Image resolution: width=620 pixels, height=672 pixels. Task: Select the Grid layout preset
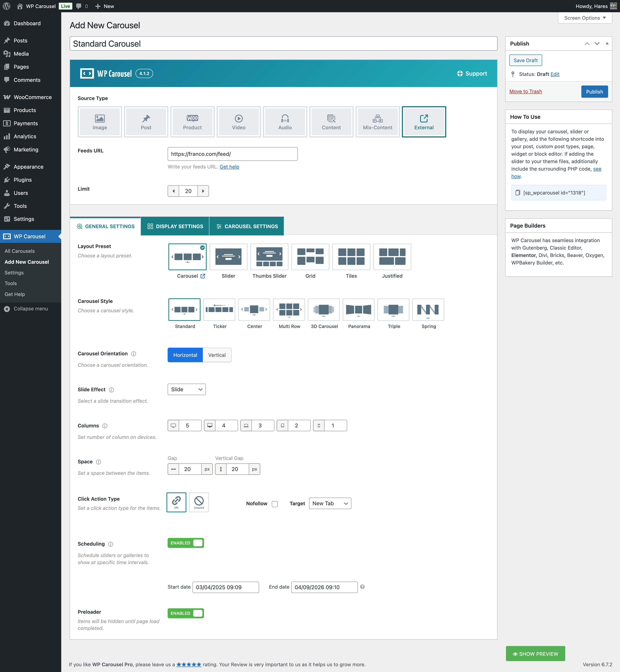click(x=310, y=257)
